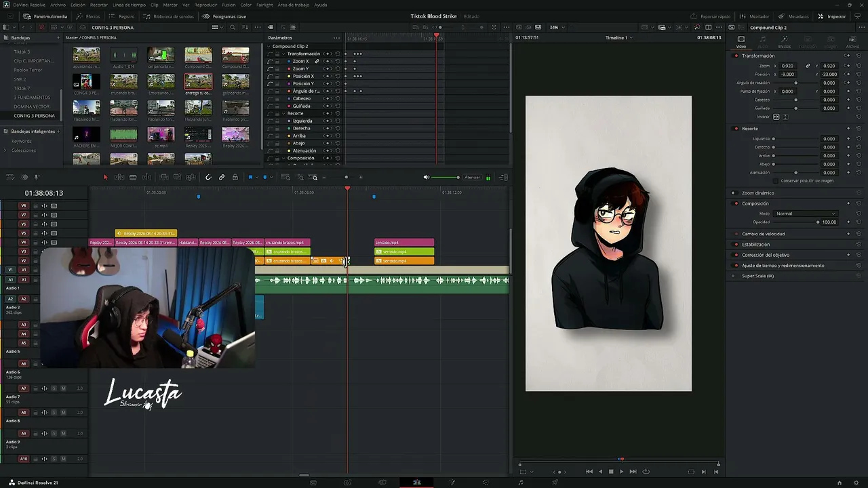Toggle the Transformación enable dot in Inspector
The image size is (868, 488).
736,56
